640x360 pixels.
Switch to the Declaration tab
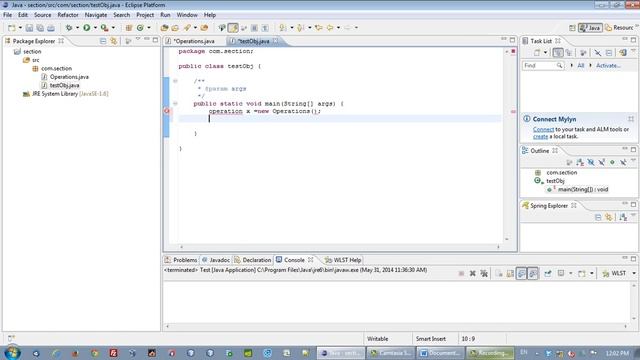(x=253, y=260)
